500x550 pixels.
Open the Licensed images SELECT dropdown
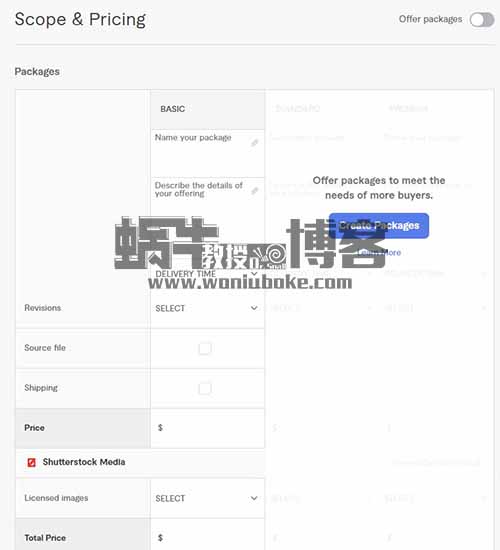(x=207, y=498)
